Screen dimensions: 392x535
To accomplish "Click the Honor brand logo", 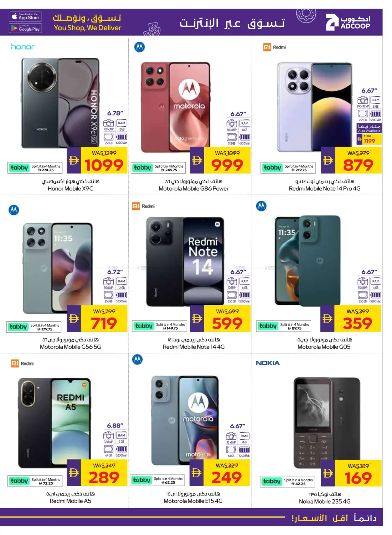I will click(23, 47).
